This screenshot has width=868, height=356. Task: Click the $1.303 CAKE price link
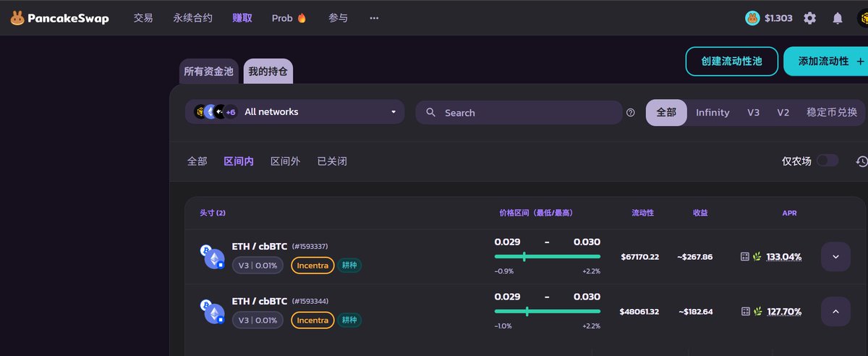[x=778, y=18]
